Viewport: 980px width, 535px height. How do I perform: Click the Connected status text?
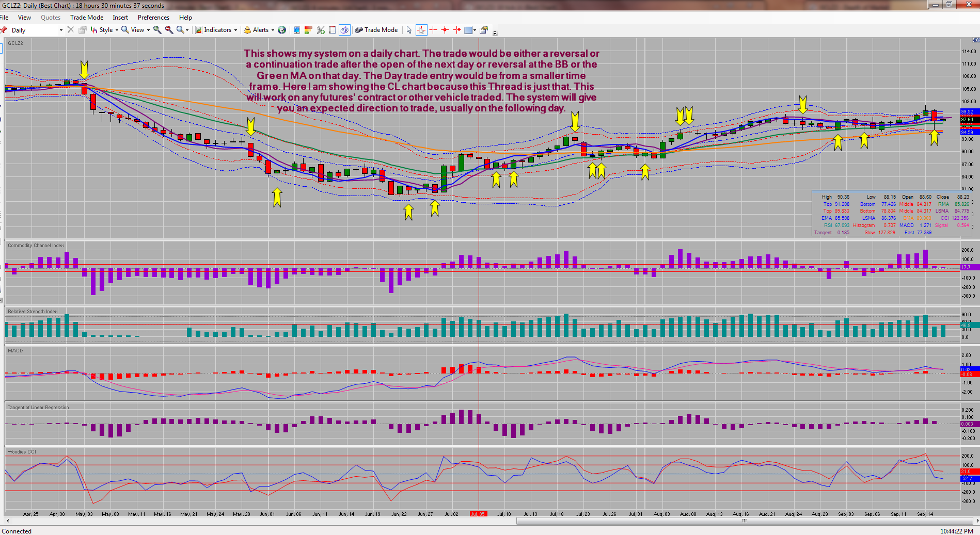[17, 531]
